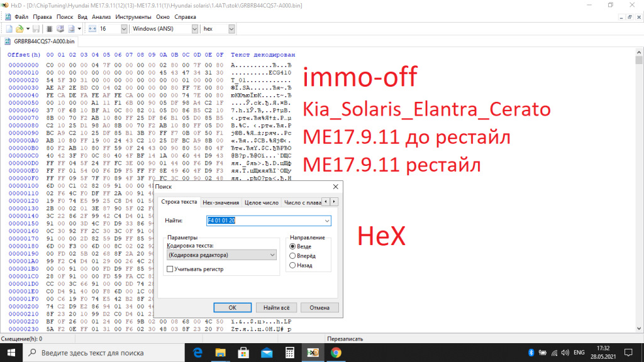The height and width of the screenshot is (362, 644).
Task: Open the Кодировка текста combo box
Action: pyautogui.click(x=221, y=255)
